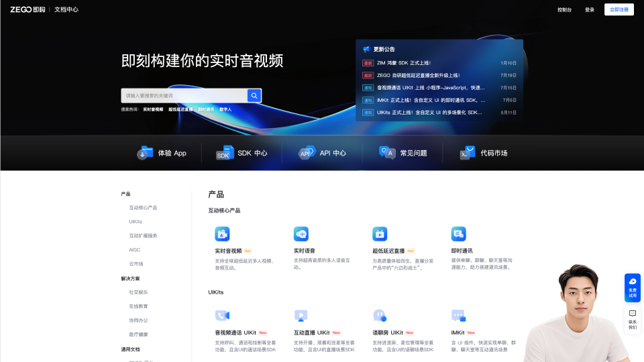Click the 实时音视频 product icon

tap(222, 234)
